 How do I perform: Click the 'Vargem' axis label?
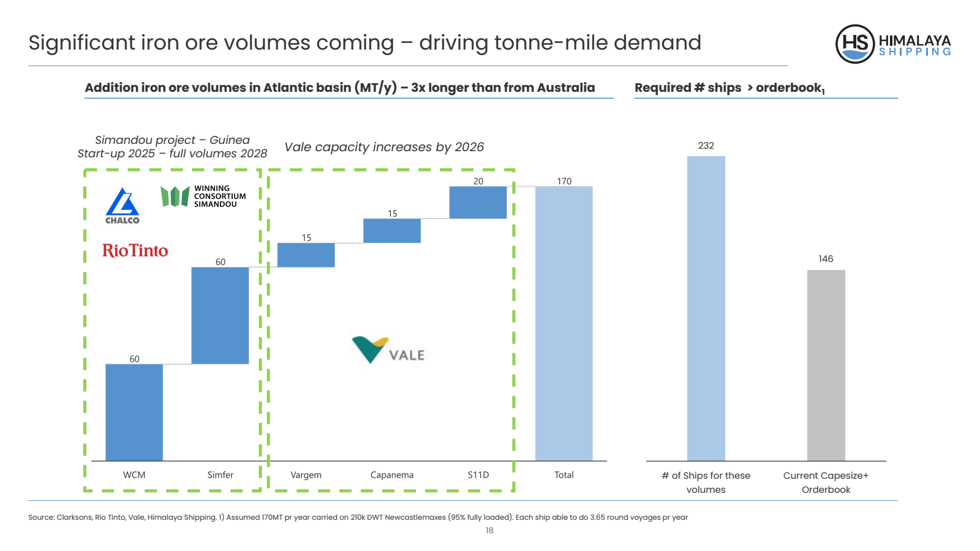(x=306, y=475)
